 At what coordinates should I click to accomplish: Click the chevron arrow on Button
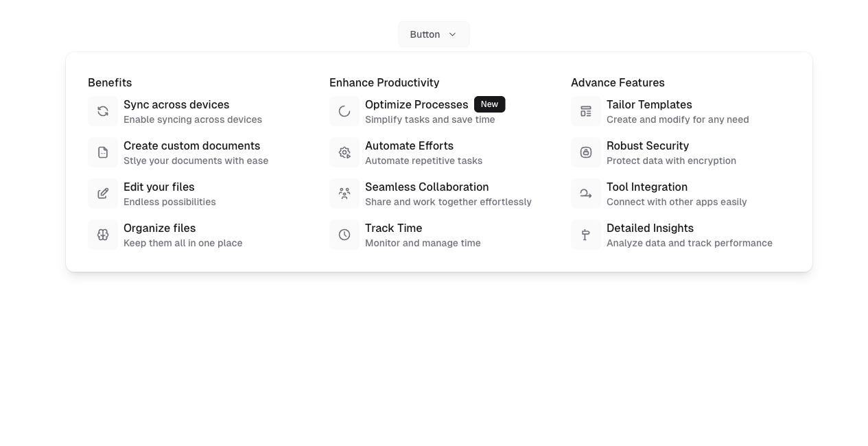point(452,34)
